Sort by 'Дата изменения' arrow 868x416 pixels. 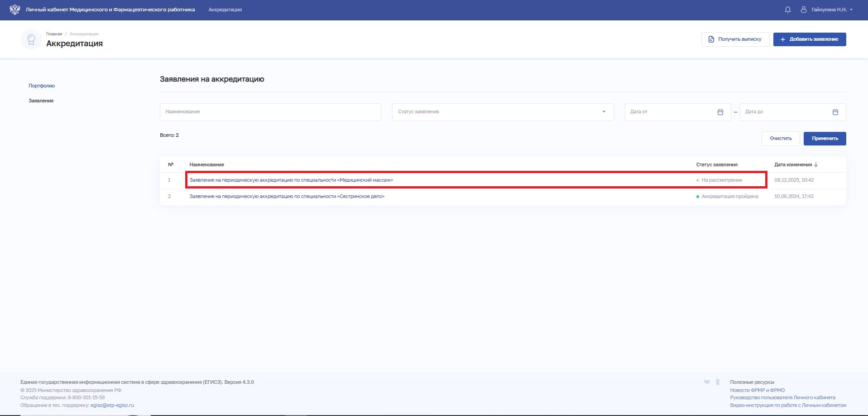point(816,164)
